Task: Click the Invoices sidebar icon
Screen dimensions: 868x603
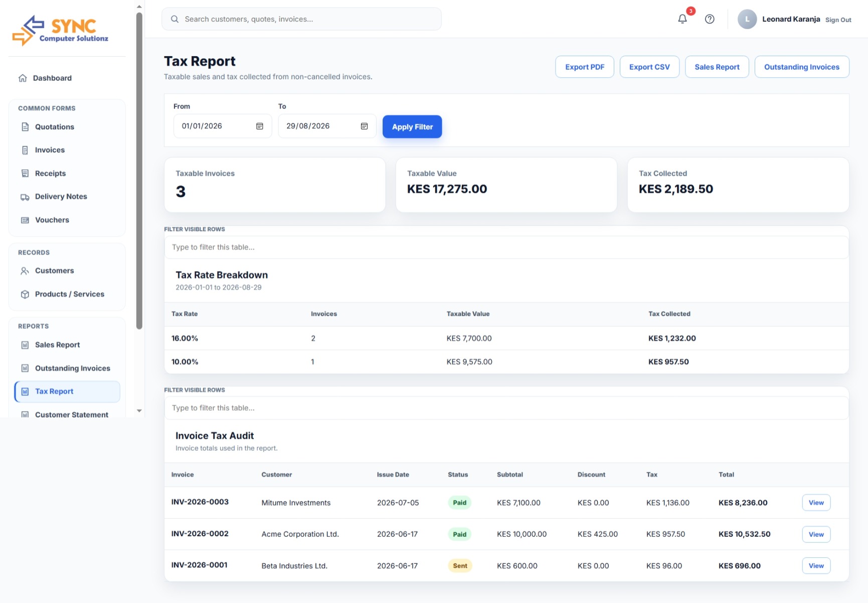Action: (x=25, y=150)
